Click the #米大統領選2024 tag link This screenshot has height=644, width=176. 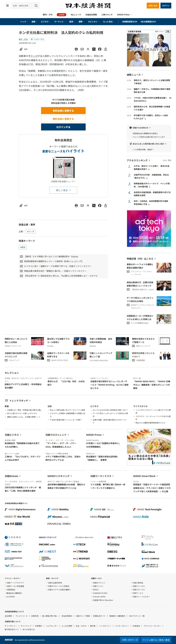[148, 22]
